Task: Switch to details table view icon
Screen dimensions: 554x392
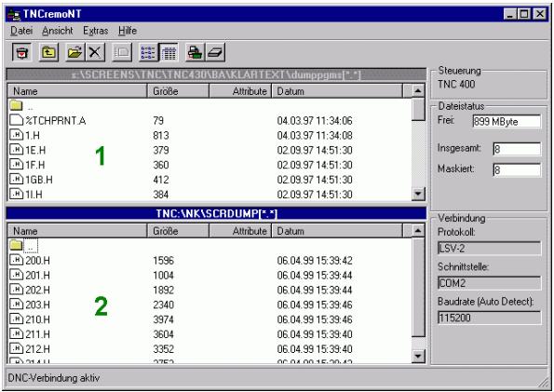Action: (169, 53)
